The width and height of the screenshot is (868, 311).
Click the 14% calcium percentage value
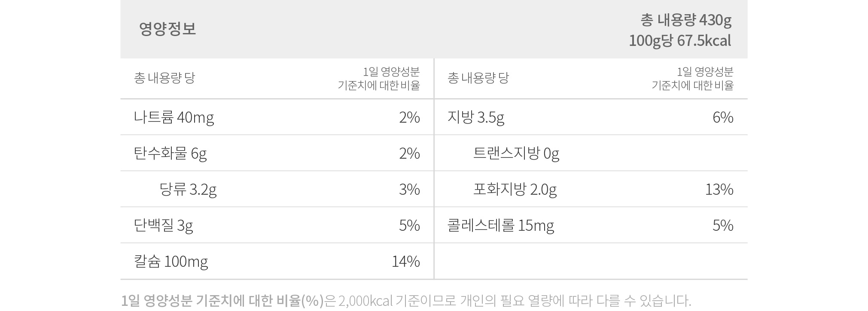point(406,261)
